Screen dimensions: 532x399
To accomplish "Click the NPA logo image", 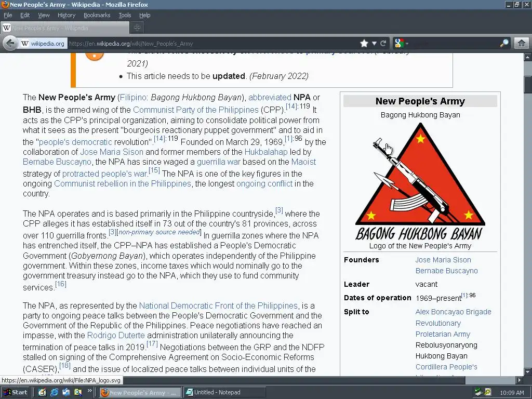I will point(420,181).
